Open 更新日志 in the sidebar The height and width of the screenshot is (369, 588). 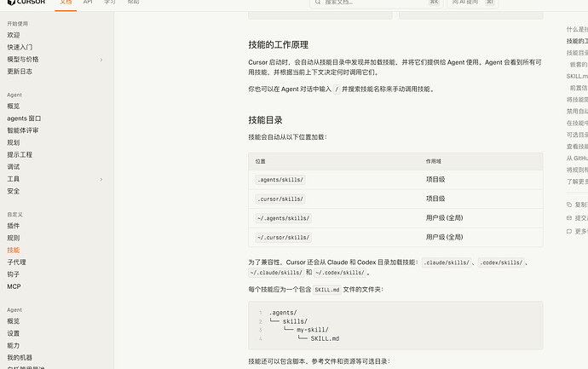pos(20,72)
